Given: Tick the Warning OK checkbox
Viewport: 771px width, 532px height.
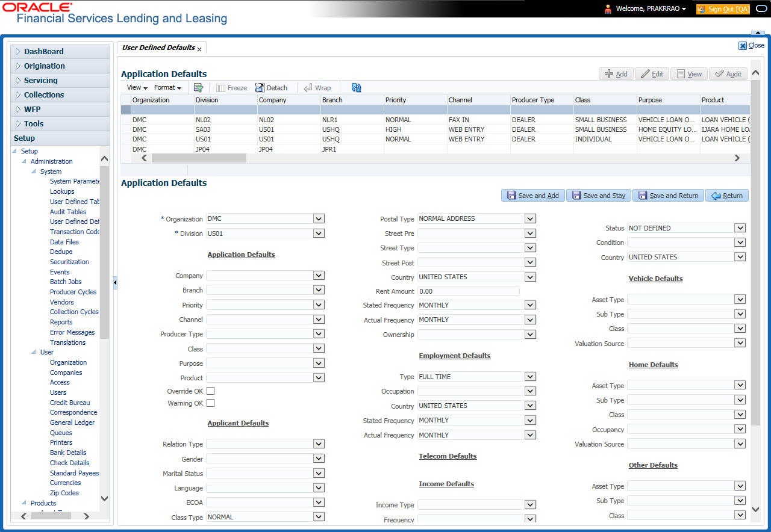Looking at the screenshot, I should coord(211,403).
